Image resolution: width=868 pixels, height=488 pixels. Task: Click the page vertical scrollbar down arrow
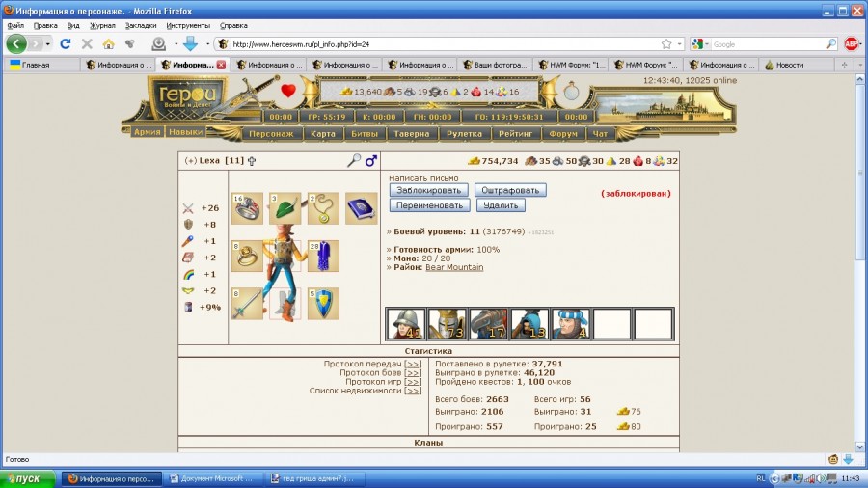pos(860,447)
